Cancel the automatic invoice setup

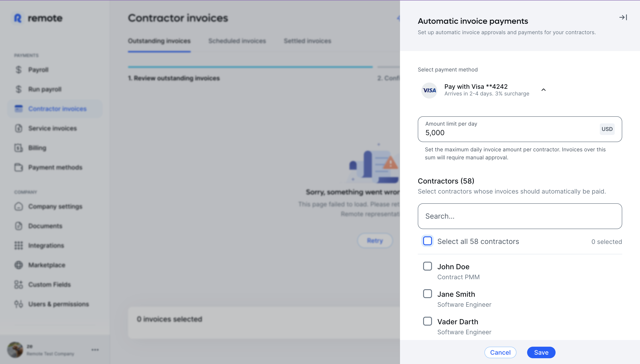pyautogui.click(x=500, y=352)
